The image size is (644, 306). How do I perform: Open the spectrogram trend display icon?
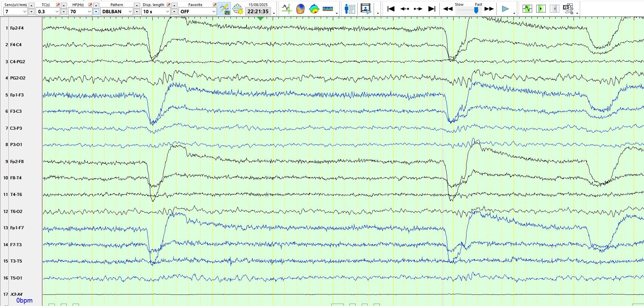(328, 9)
